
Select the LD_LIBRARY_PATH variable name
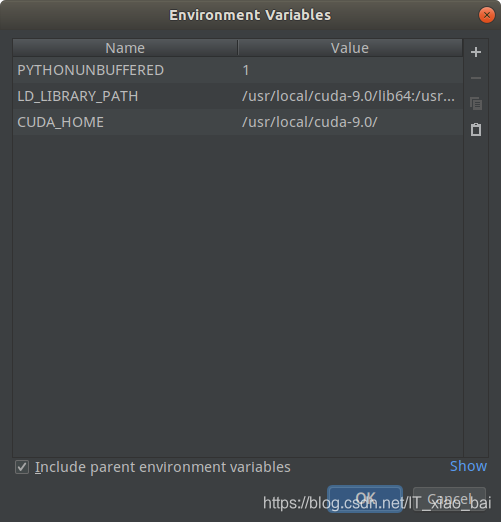(78, 96)
